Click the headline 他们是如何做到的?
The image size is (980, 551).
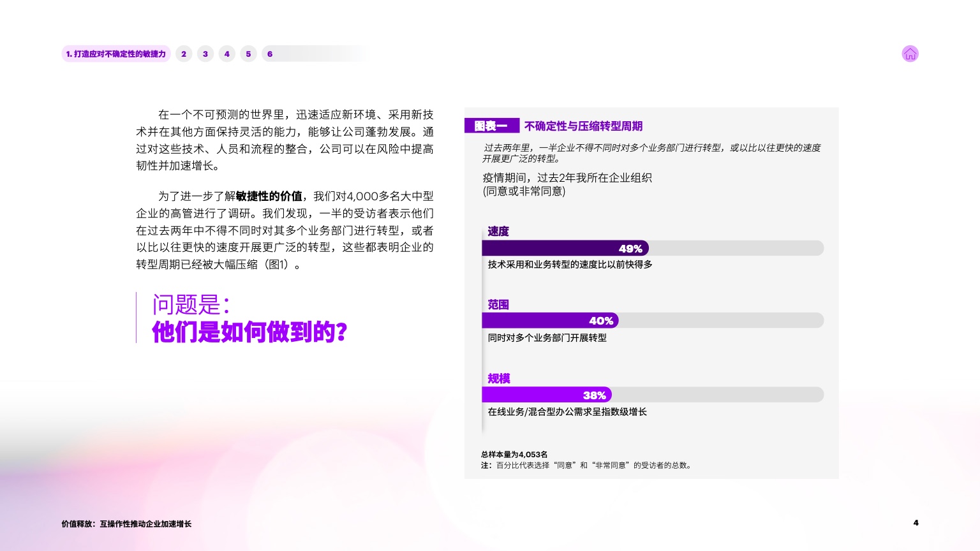[x=249, y=332]
